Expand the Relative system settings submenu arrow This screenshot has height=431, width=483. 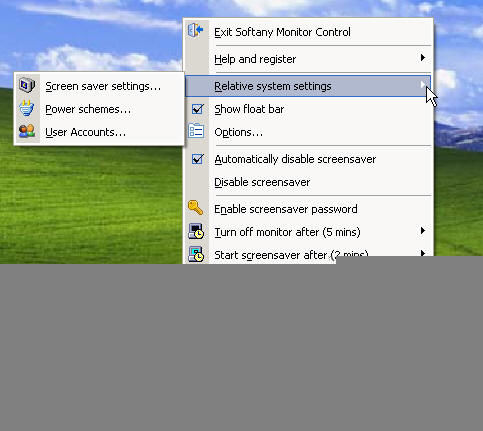pyautogui.click(x=423, y=84)
